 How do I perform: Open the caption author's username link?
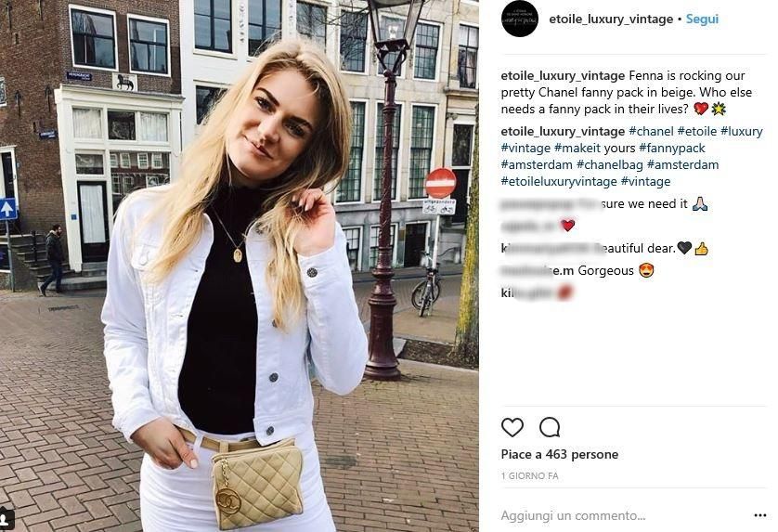(563, 76)
